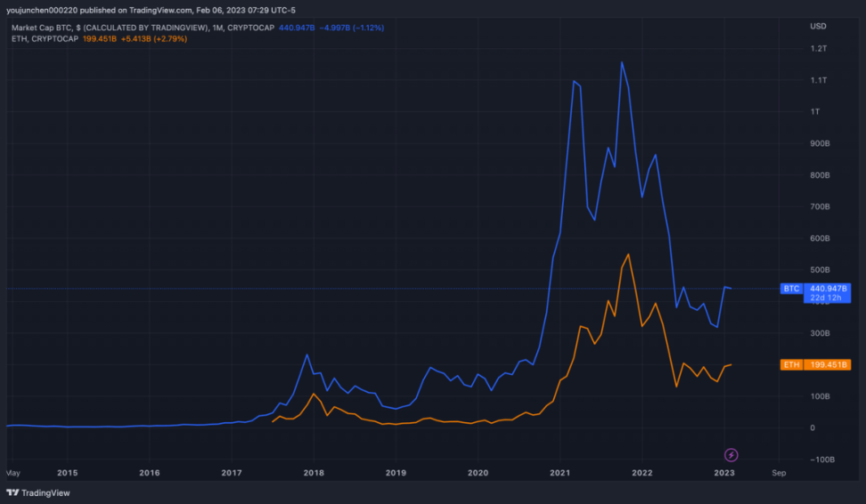The width and height of the screenshot is (866, 504).
Task: Click the 2018 label on time axis
Action: click(x=314, y=473)
